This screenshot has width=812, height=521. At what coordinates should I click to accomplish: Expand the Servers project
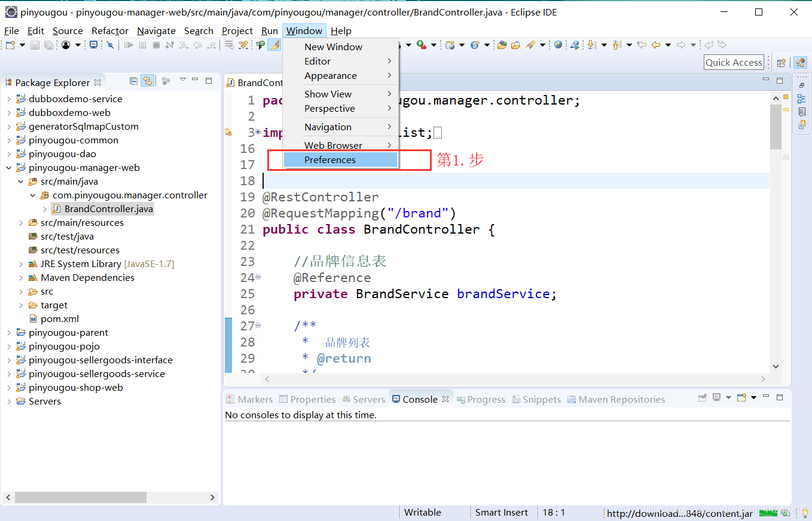[9, 402]
